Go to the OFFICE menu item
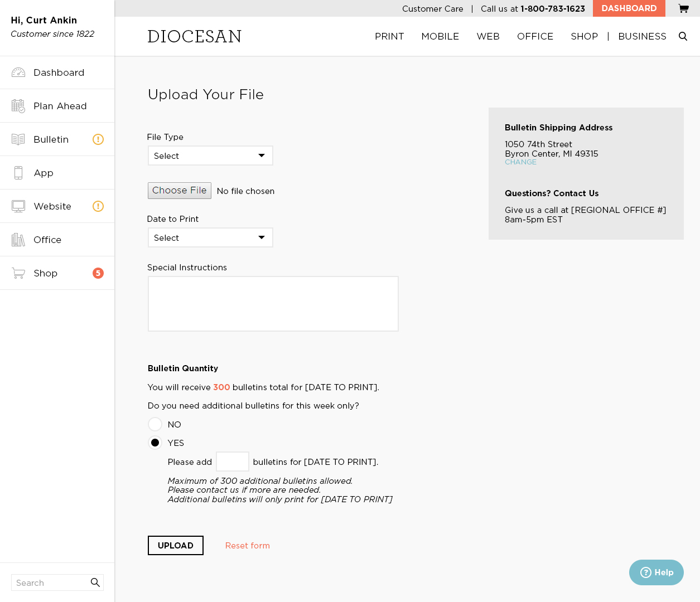 (x=535, y=36)
